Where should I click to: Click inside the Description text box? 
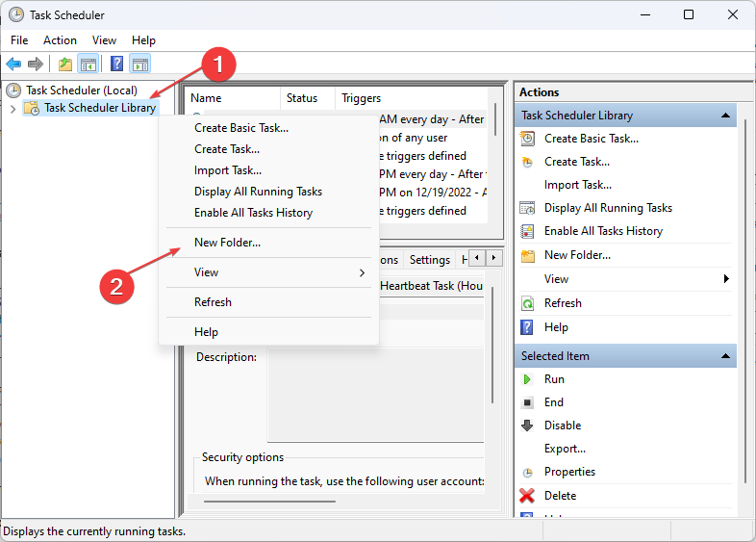[x=375, y=395]
